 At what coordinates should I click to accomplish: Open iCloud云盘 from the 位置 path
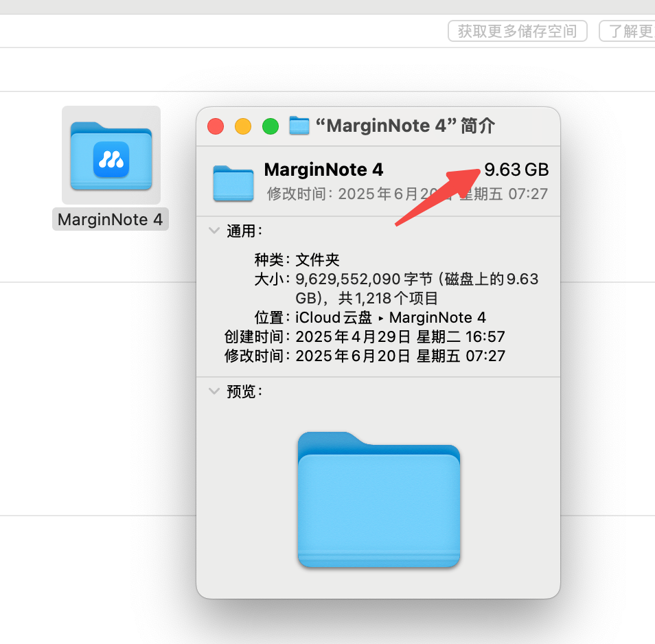(336, 317)
